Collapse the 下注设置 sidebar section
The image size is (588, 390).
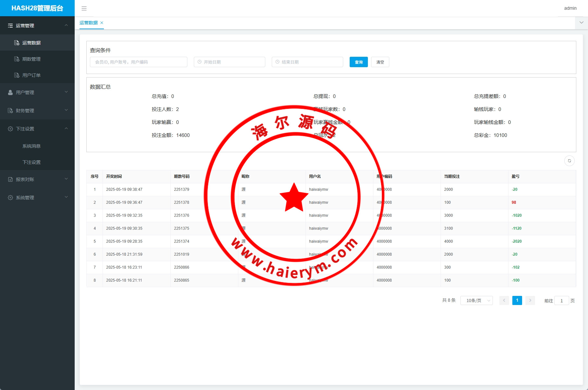[x=37, y=129]
